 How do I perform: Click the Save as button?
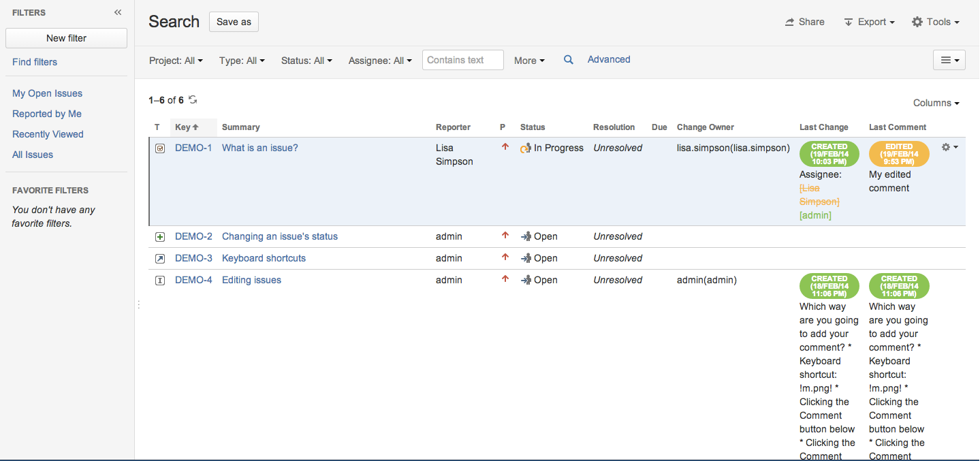pos(234,22)
